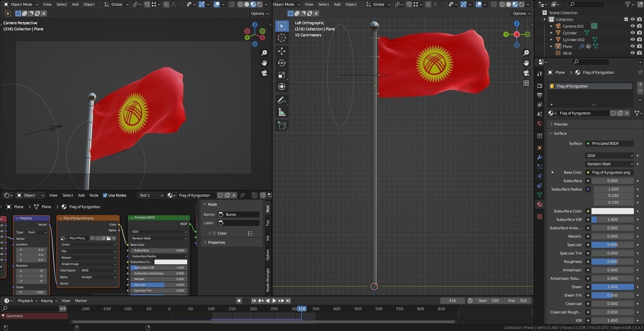The image size is (644, 331).
Task: Select the Scale tool
Action: [x=282, y=75]
